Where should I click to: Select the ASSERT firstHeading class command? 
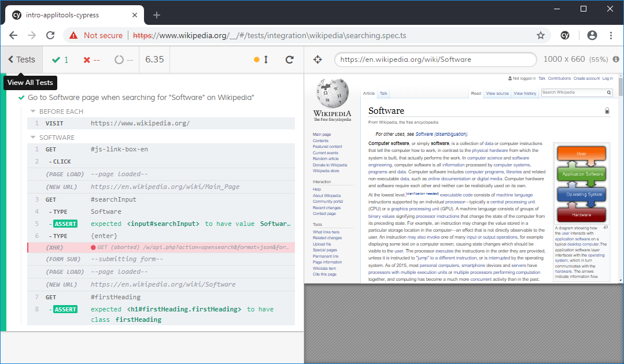(x=161, y=314)
